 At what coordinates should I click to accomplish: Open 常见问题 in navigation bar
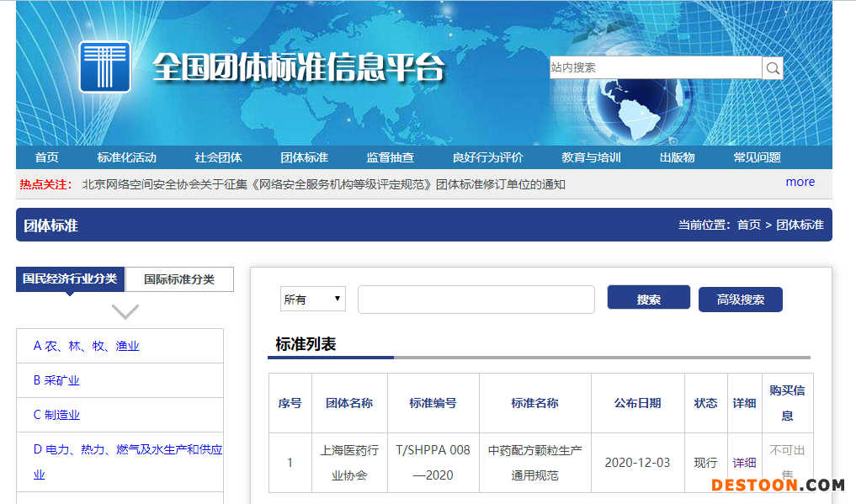point(757,157)
